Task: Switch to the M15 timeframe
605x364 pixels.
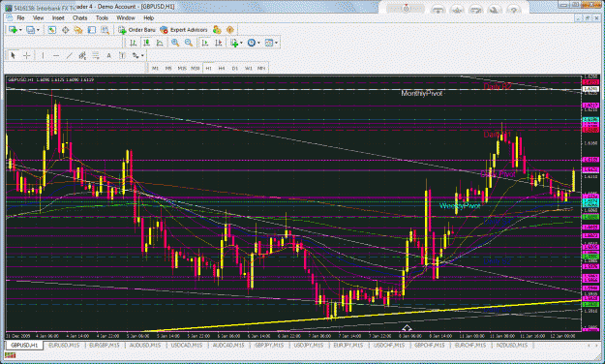Action: [182, 69]
